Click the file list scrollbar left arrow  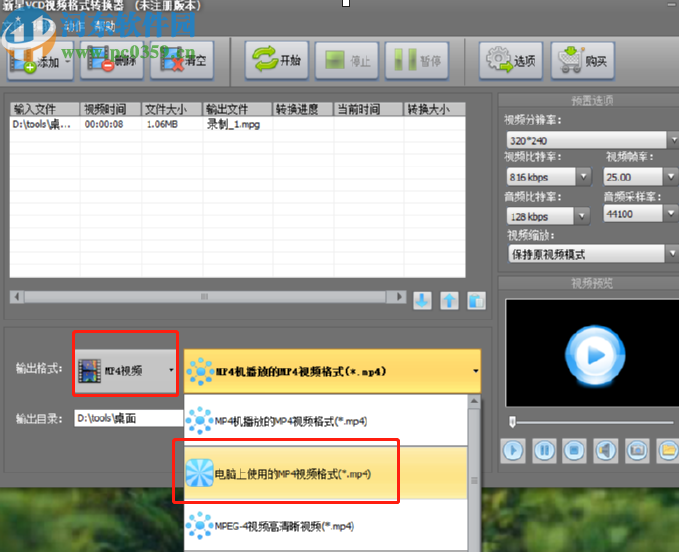(17, 297)
